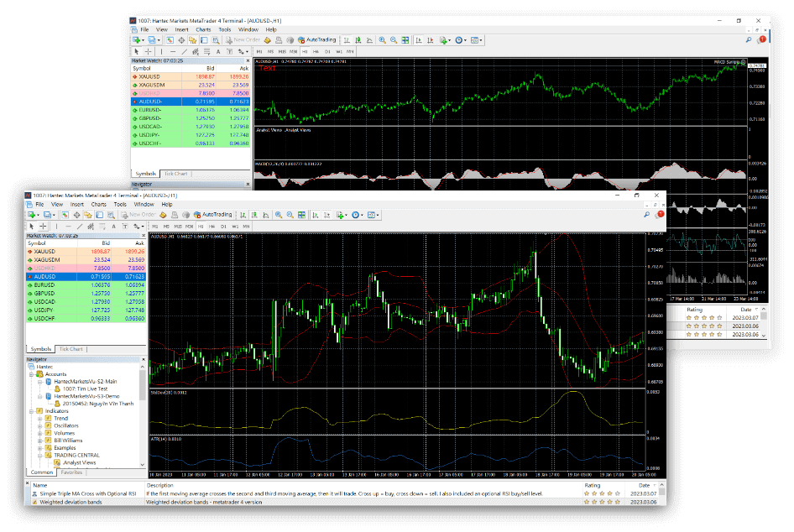Switch chart to D1 timeframe
Screen dimensions: 794x532
(x=224, y=229)
